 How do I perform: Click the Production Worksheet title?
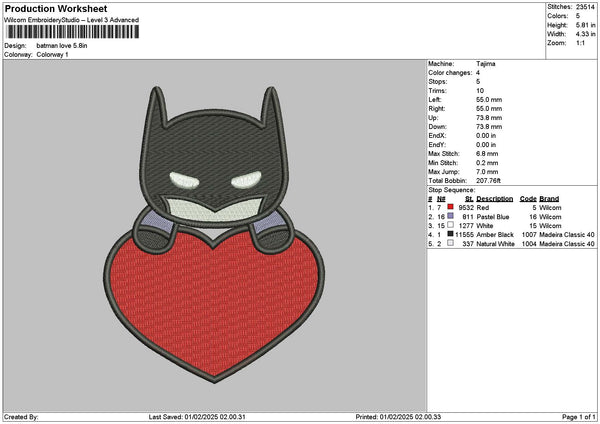55,9
